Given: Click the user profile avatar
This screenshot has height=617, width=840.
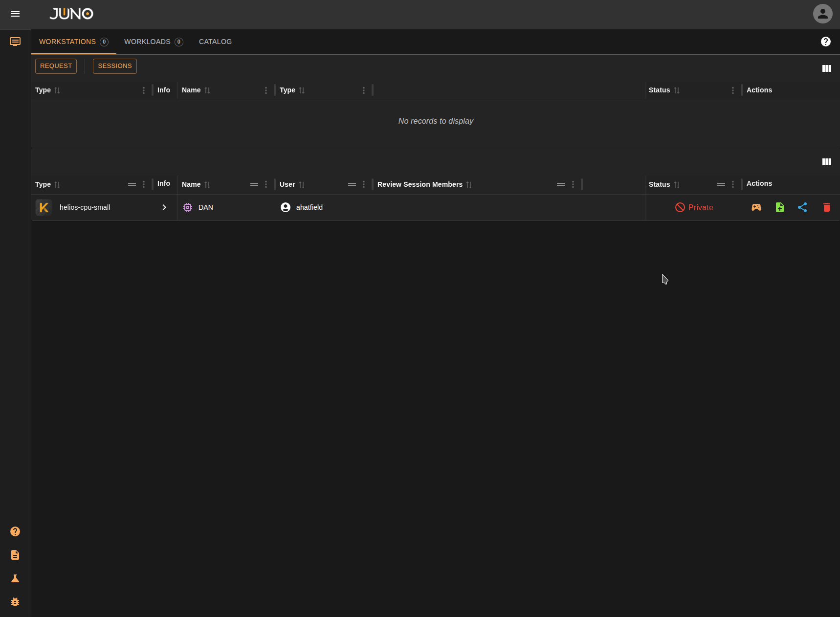Looking at the screenshot, I should coord(822,14).
